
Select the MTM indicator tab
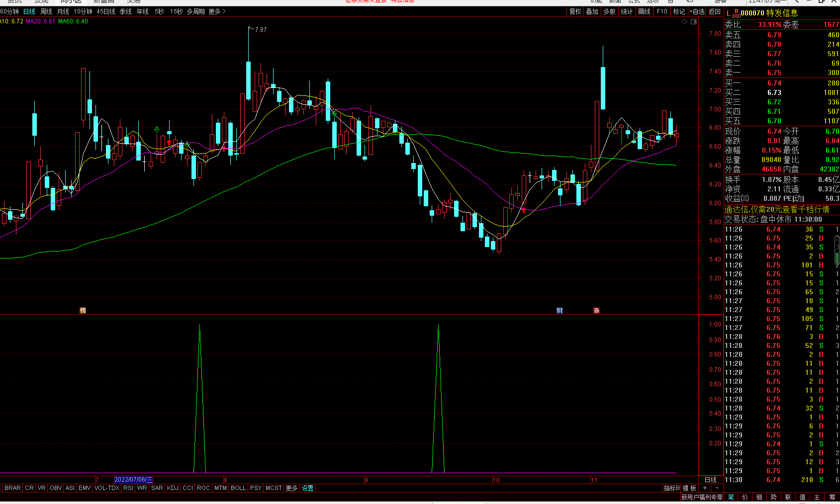220,488
